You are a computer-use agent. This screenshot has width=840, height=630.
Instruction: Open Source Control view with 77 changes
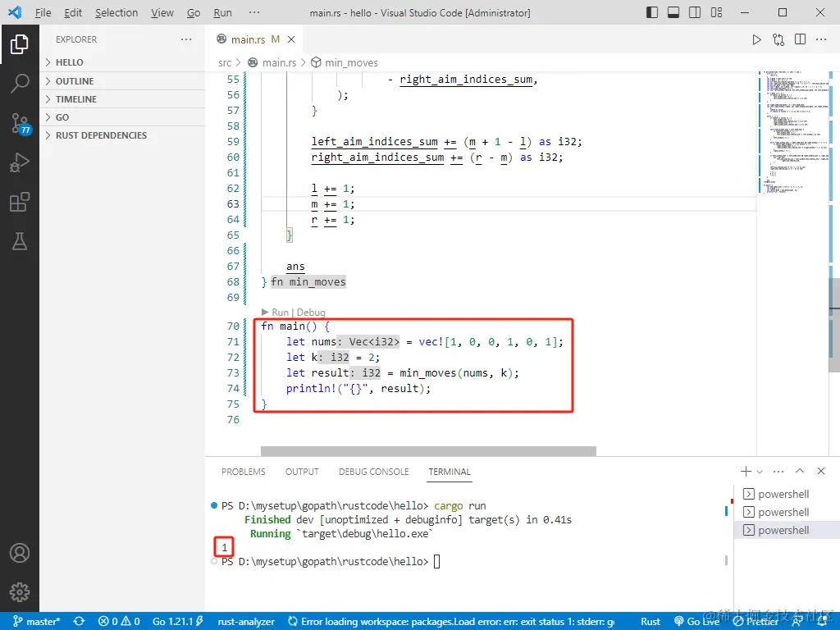[21, 123]
